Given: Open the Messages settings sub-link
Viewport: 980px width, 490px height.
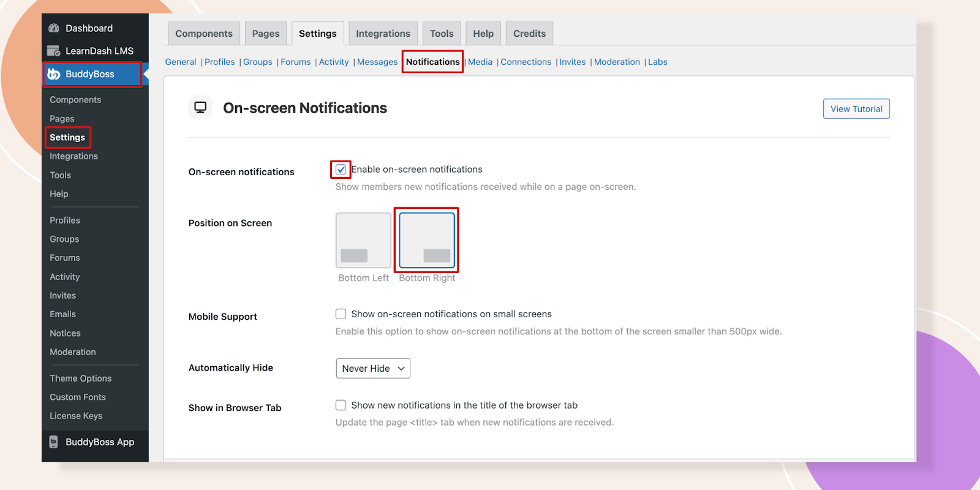Looking at the screenshot, I should coord(377,62).
